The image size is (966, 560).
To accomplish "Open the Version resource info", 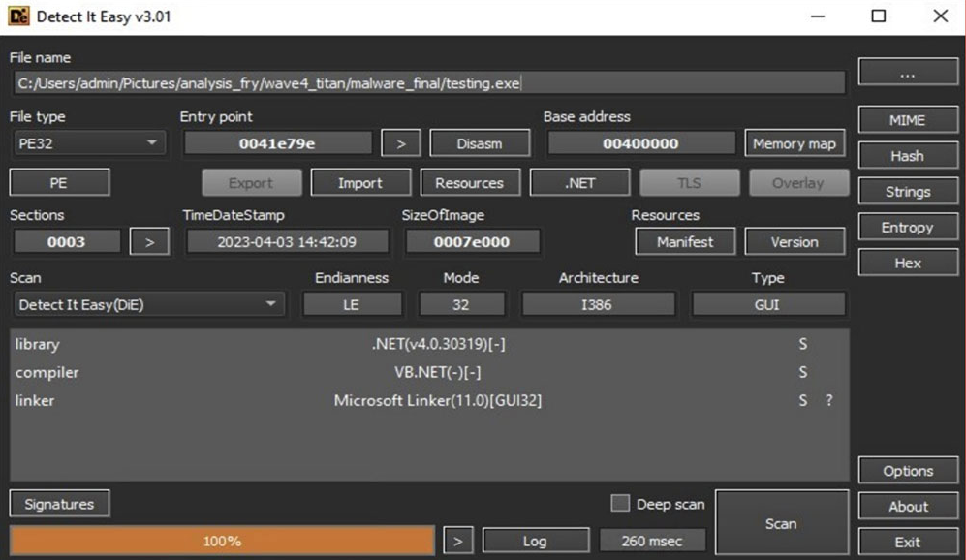I will tap(795, 241).
